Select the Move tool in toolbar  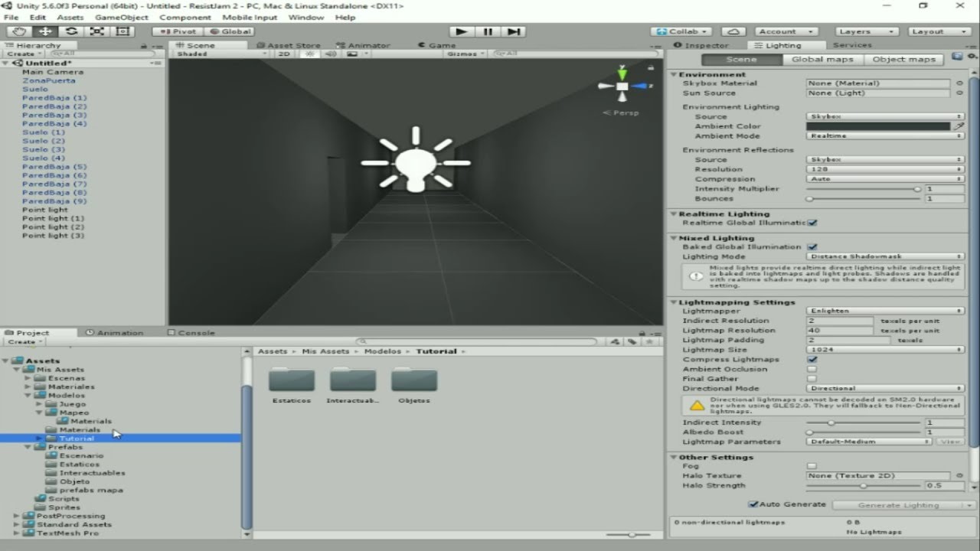[45, 31]
